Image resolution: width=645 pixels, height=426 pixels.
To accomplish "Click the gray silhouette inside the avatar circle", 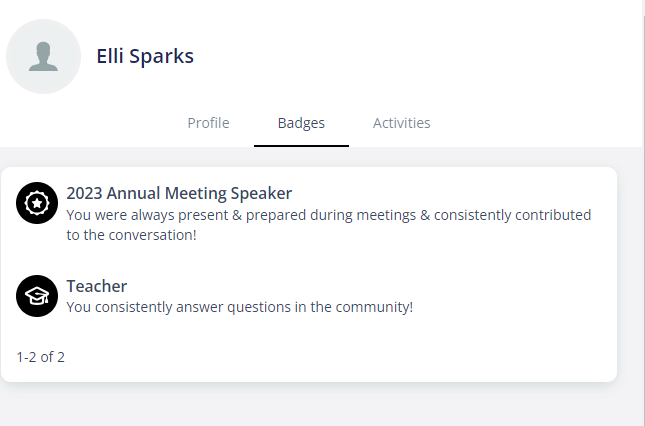I will [x=43, y=56].
